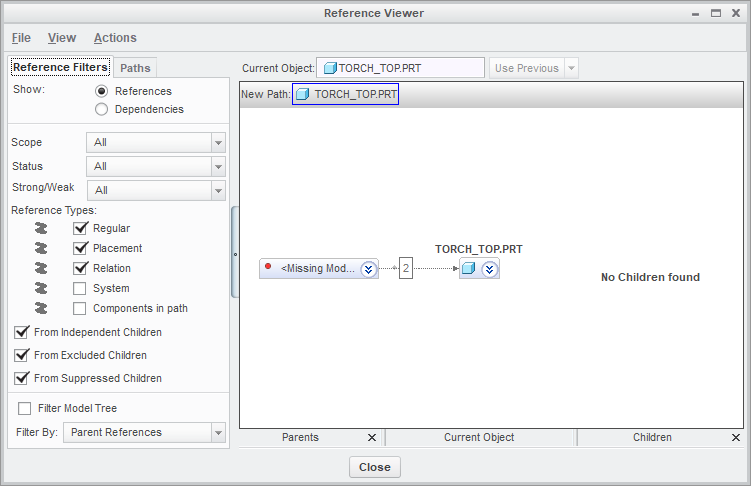
Task: Maximize the Reference Viewer window
Action: click(x=716, y=13)
